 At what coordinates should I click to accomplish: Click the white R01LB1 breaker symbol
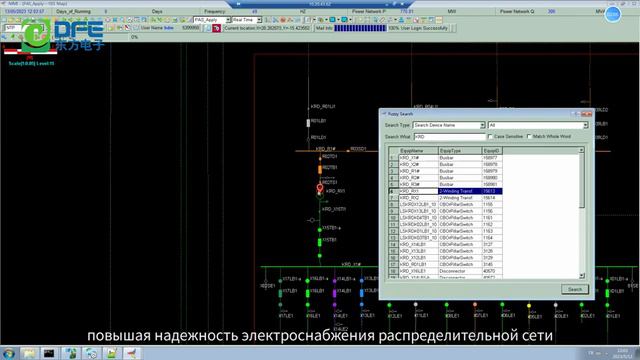(308, 122)
